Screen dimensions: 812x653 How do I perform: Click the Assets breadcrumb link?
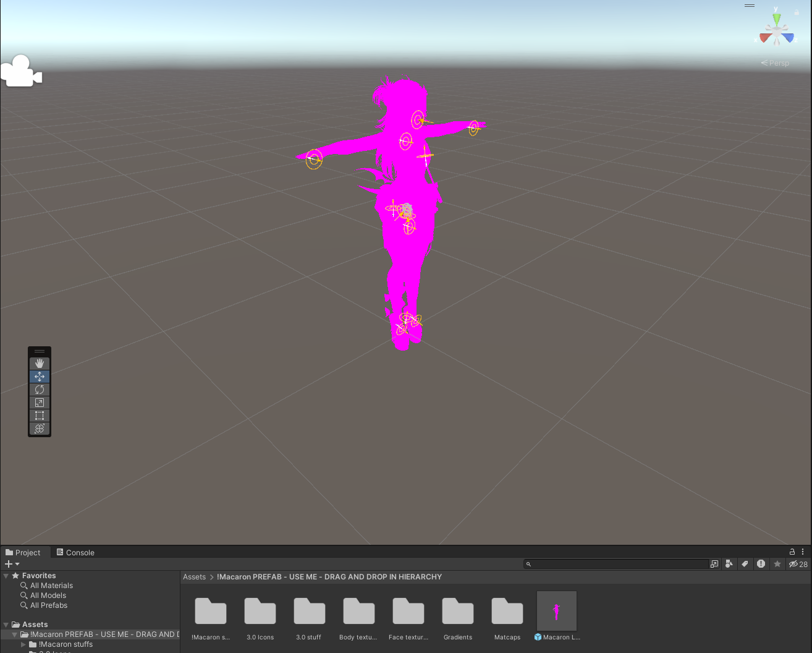click(x=194, y=577)
